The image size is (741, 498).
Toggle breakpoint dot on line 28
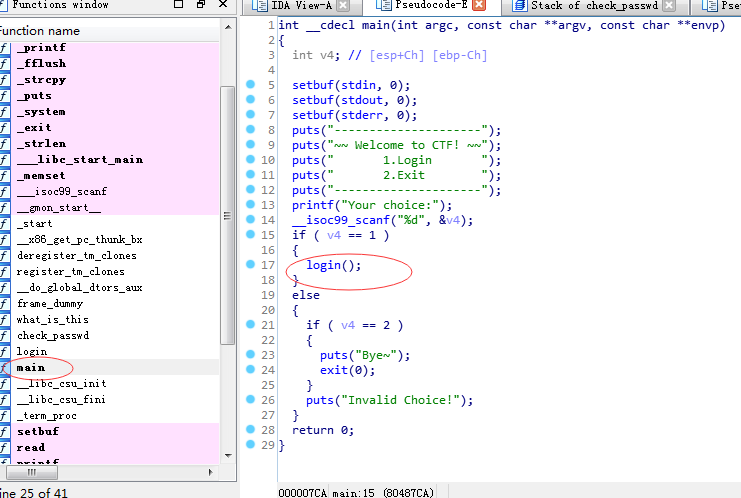tap(250, 429)
